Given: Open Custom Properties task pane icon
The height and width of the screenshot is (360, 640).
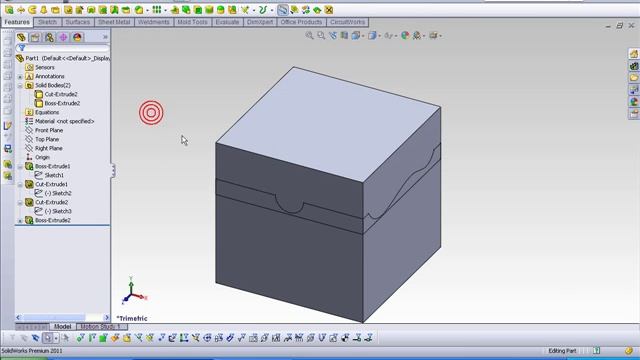Looking at the screenshot, I should click(634, 114).
